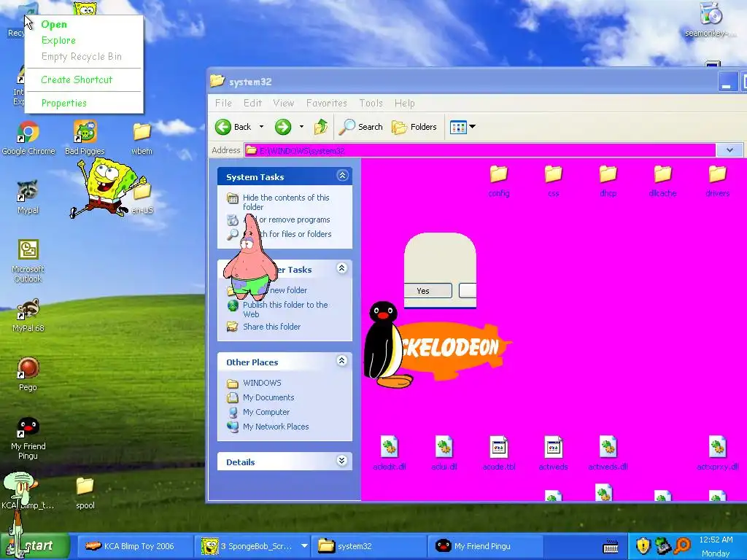Click Publish this folder to the Web

[285, 309]
